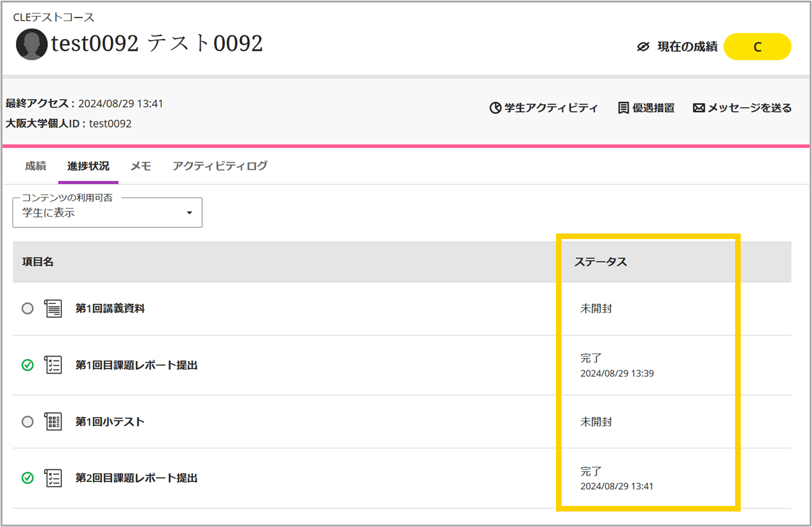Viewport: 812px width, 527px height.
Task: Click assignment icon beside 第1回目課題レポート提出
Action: (53, 365)
